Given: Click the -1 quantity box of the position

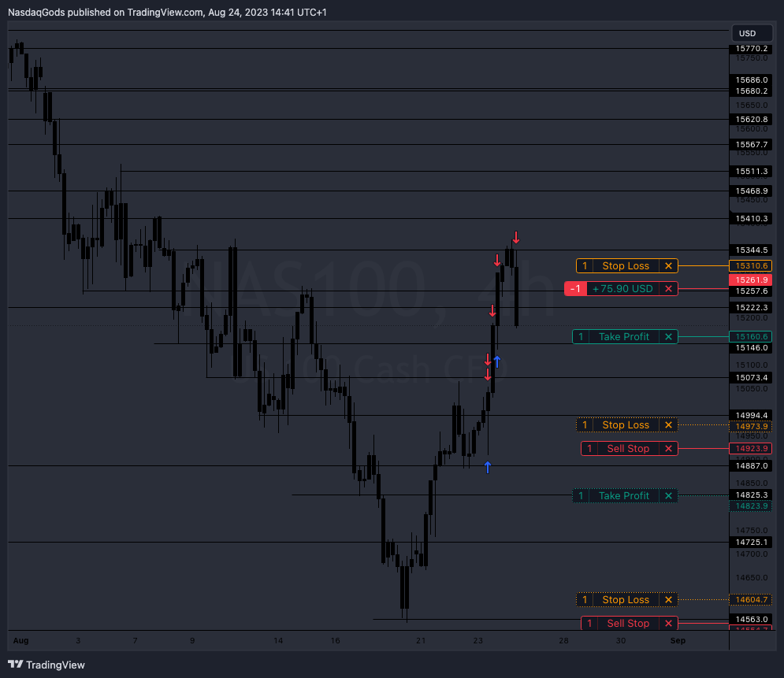Looking at the screenshot, I should click(x=575, y=289).
